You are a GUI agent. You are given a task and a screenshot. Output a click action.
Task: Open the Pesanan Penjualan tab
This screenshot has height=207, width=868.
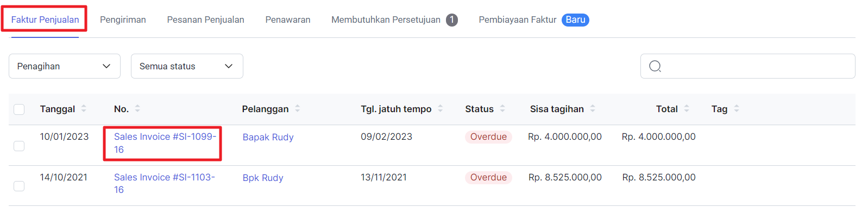click(x=205, y=20)
